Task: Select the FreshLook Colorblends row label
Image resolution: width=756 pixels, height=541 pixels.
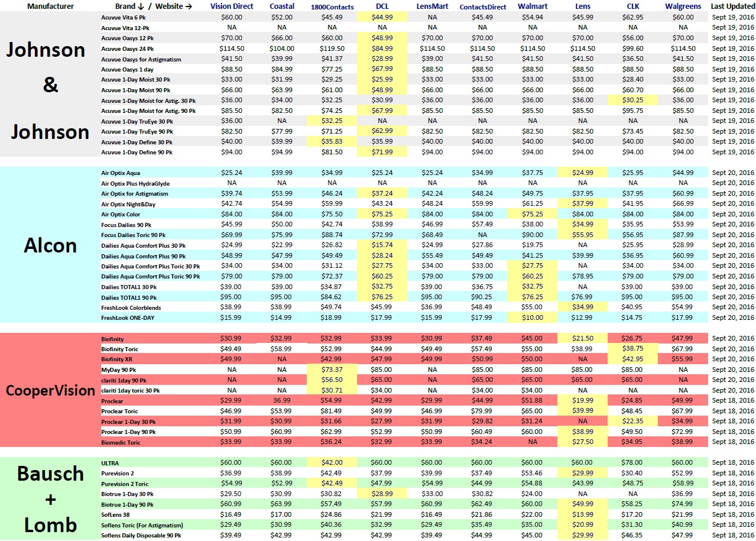Action: (x=131, y=307)
